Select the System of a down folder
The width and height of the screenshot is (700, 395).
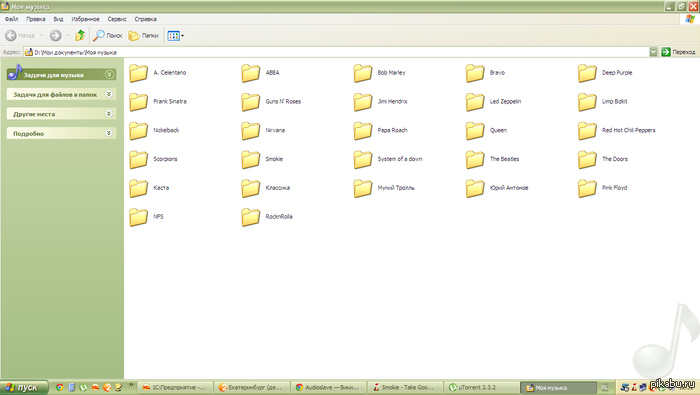388,159
